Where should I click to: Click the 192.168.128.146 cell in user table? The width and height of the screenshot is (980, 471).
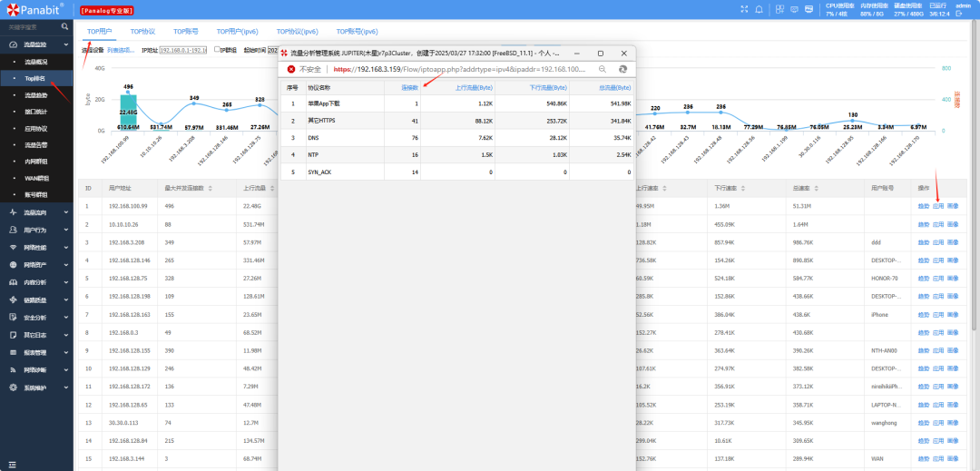(x=129, y=260)
